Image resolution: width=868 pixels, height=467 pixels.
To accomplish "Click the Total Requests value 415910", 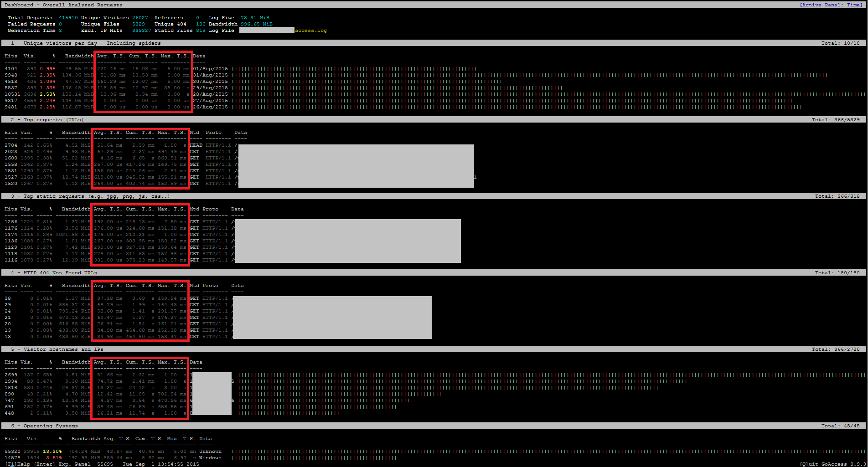I will coord(68,18).
